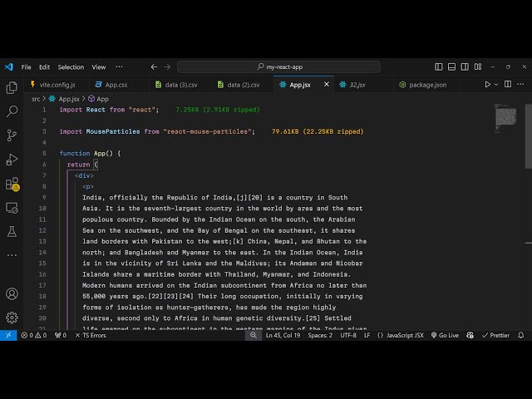The width and height of the screenshot is (532, 399).
Task: Open Source Control view
Action: (x=12, y=135)
